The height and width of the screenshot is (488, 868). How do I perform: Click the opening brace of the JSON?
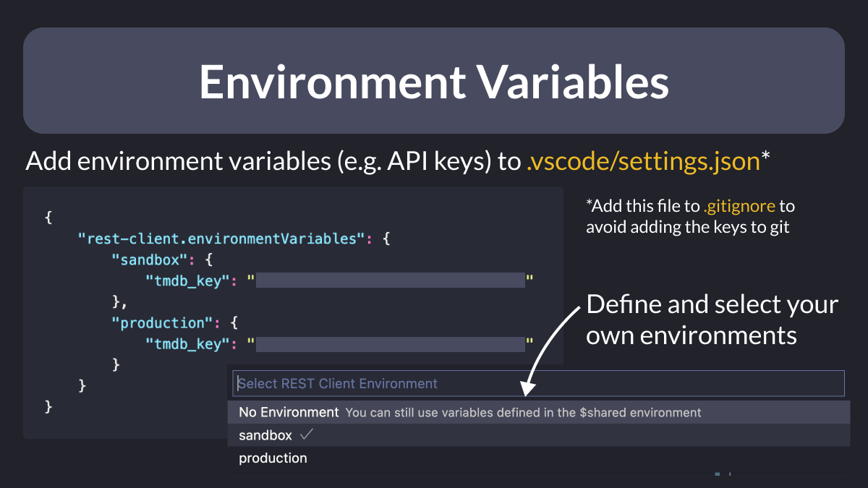pos(48,218)
